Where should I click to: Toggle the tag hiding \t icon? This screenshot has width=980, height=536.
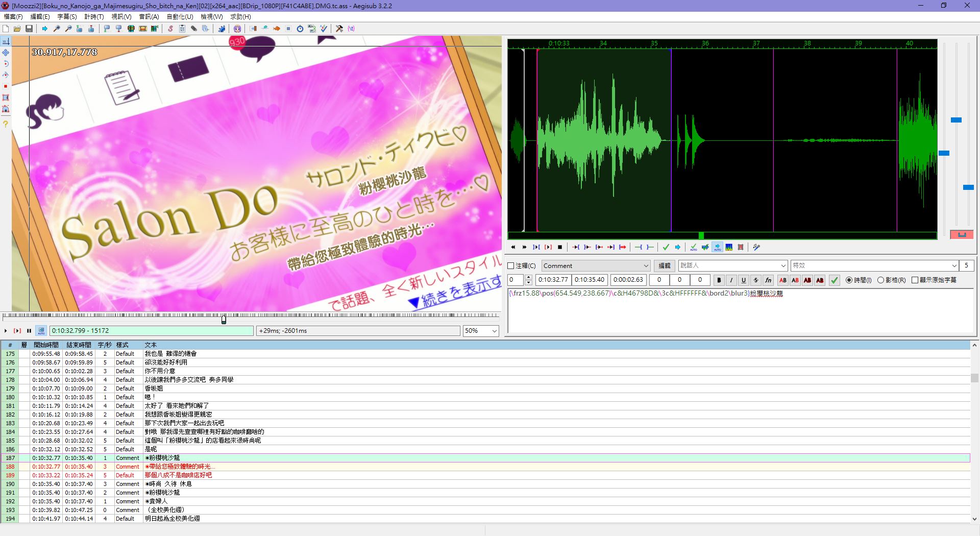click(351, 29)
